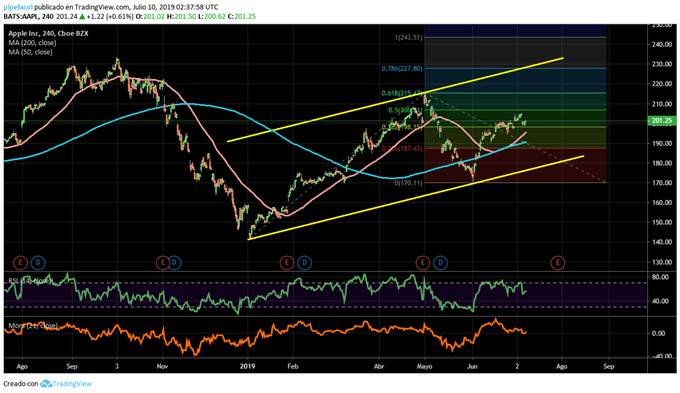Select the Apple Inc, 240, Cboe BZX title
This screenshot has width=680, height=393.
click(x=48, y=33)
